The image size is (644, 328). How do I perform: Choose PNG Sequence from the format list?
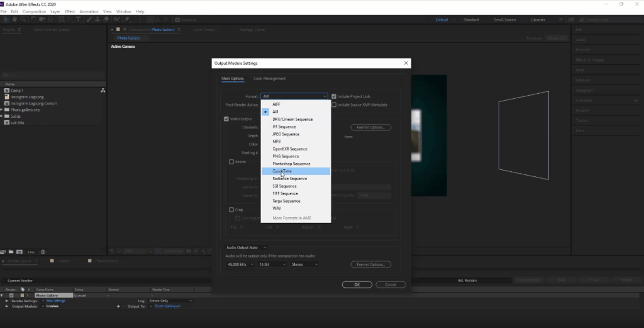pos(296,156)
